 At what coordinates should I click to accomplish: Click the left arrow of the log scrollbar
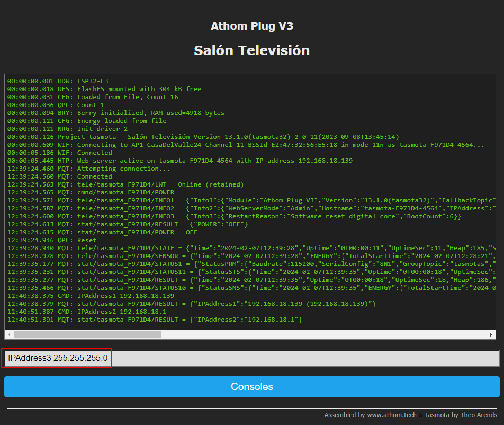coord(9,335)
